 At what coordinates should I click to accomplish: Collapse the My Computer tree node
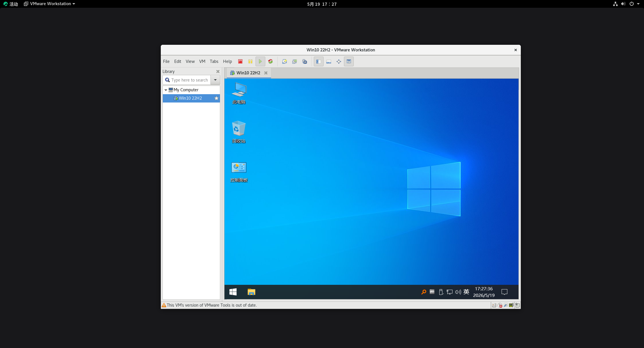pos(166,90)
